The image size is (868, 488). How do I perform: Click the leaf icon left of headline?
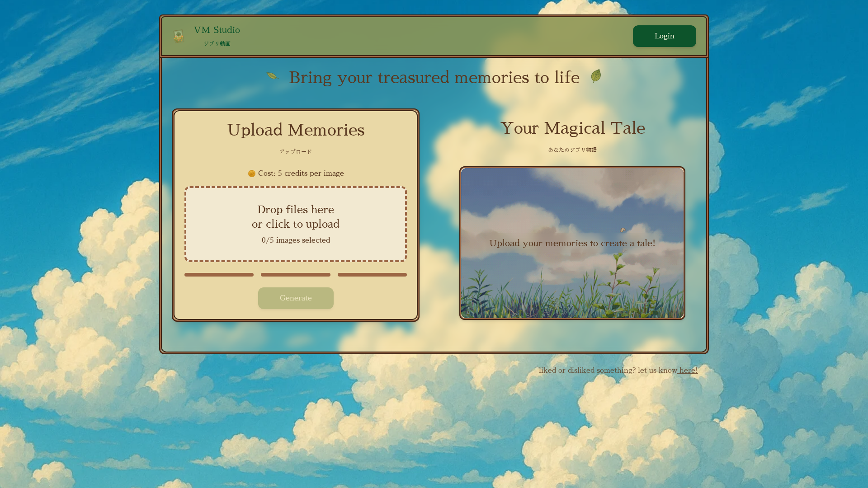272,76
